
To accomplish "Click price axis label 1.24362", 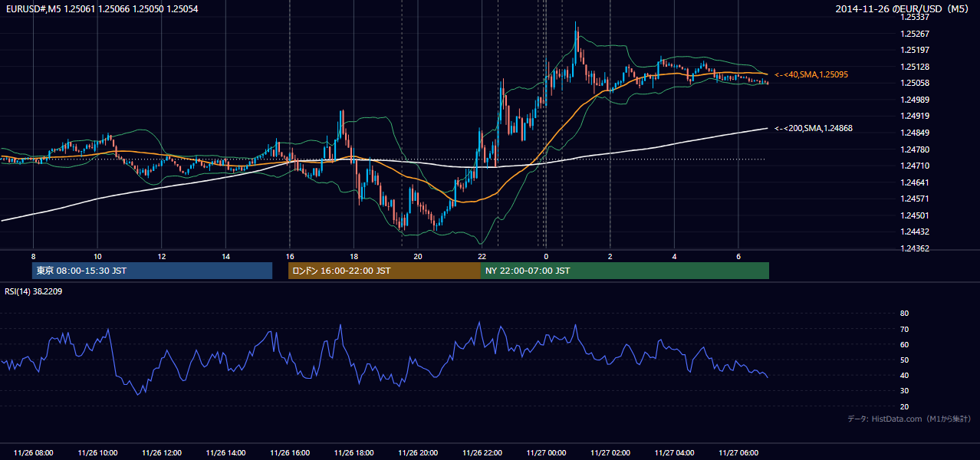I will click(x=915, y=248).
